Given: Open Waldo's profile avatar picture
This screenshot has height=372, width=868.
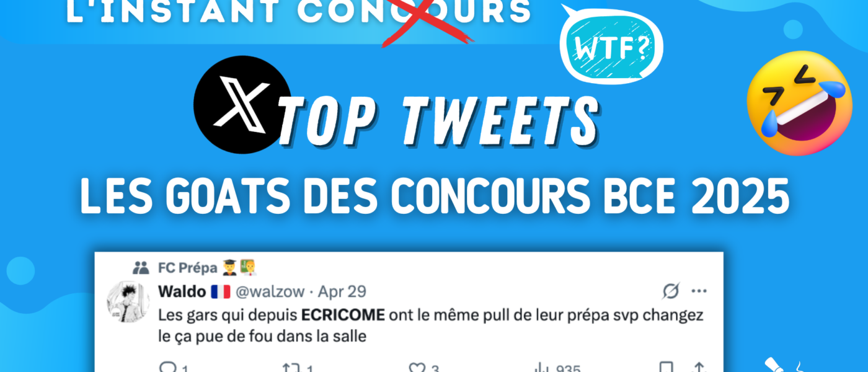Looking at the screenshot, I should 128,301.
